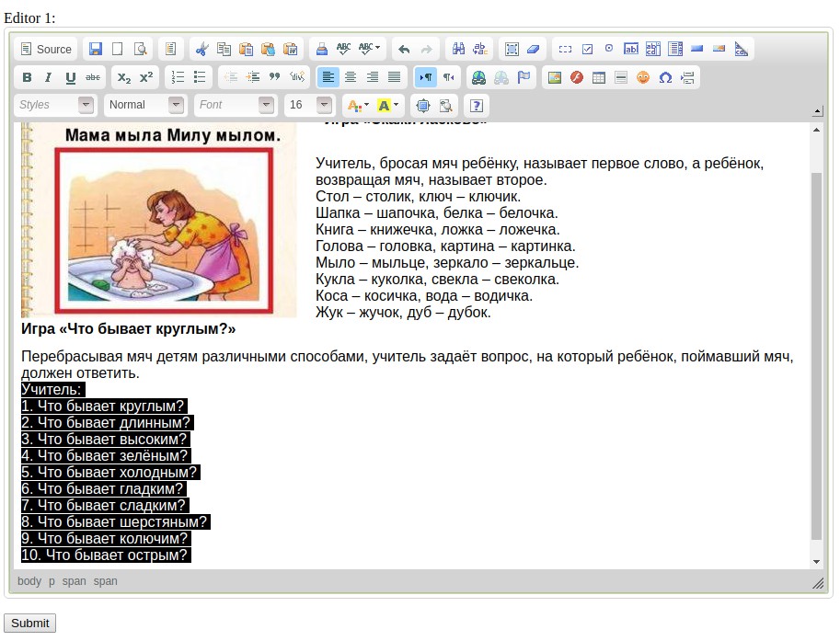Viewport: 840px width, 641px height.
Task: Open the Replace tool
Action: click(480, 50)
